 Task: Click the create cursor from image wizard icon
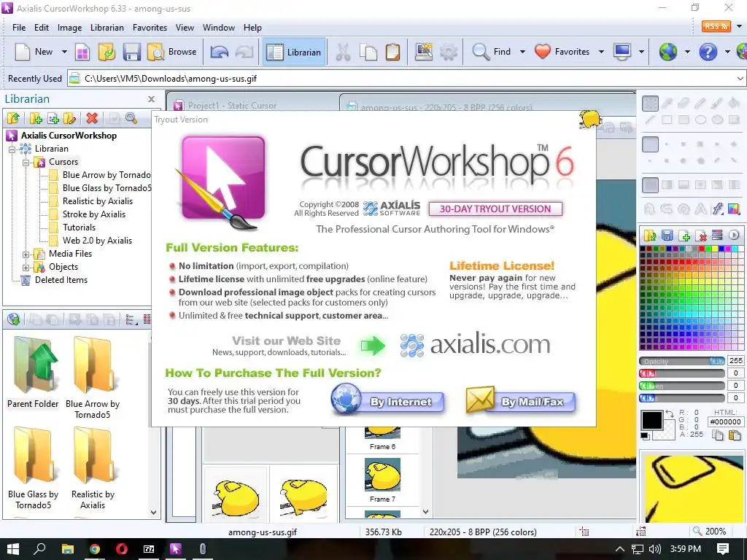click(424, 52)
